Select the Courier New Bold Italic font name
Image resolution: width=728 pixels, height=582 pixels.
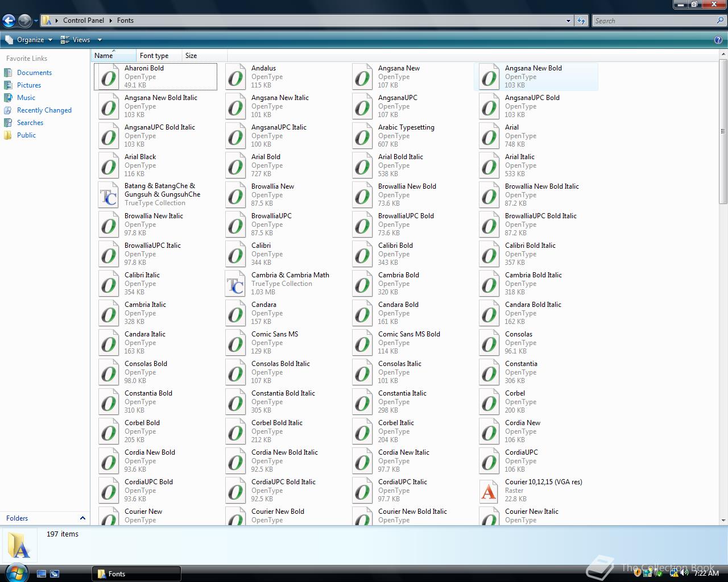tap(412, 512)
